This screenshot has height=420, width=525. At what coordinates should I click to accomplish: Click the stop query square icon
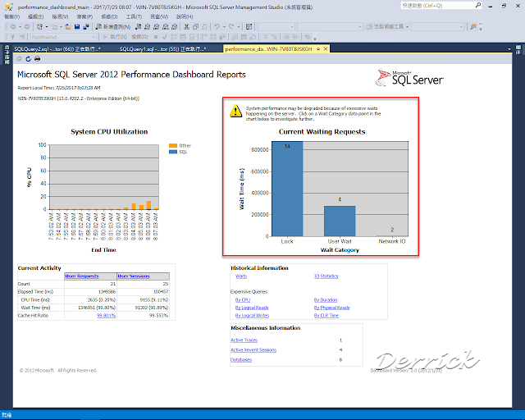(156, 37)
